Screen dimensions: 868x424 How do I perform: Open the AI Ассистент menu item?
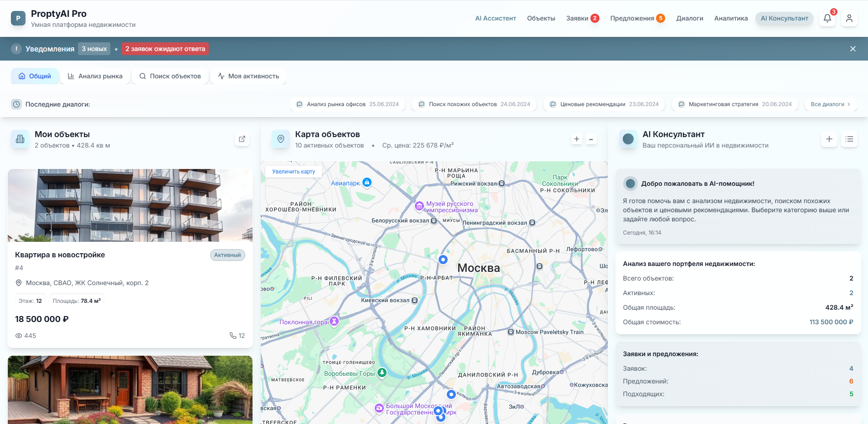496,18
